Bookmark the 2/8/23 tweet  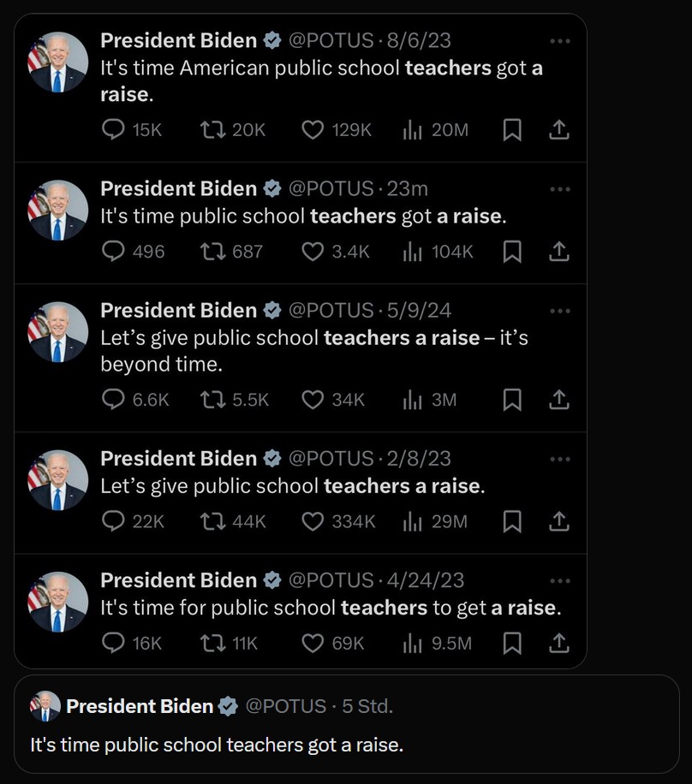click(512, 521)
